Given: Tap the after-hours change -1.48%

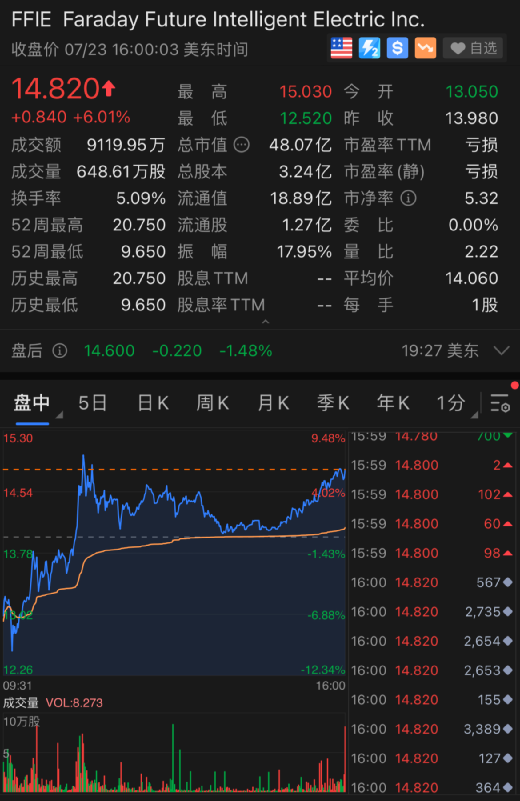Looking at the screenshot, I should coord(246,351).
